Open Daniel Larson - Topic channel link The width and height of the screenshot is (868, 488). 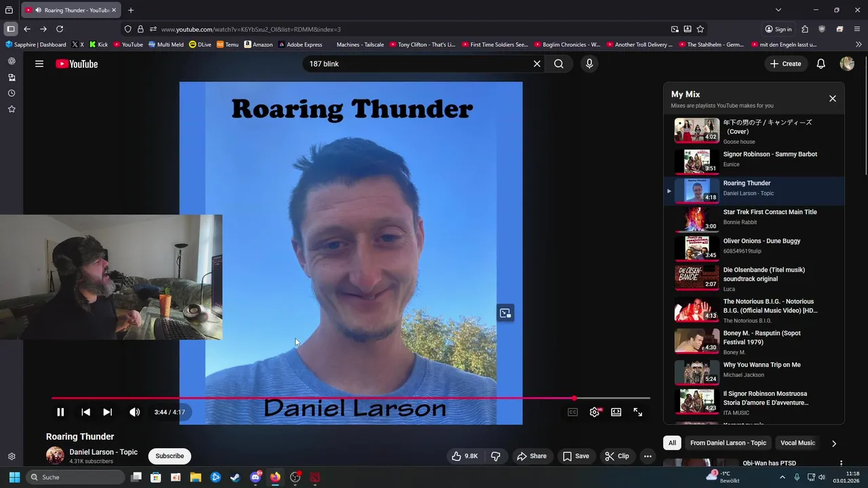103,452
